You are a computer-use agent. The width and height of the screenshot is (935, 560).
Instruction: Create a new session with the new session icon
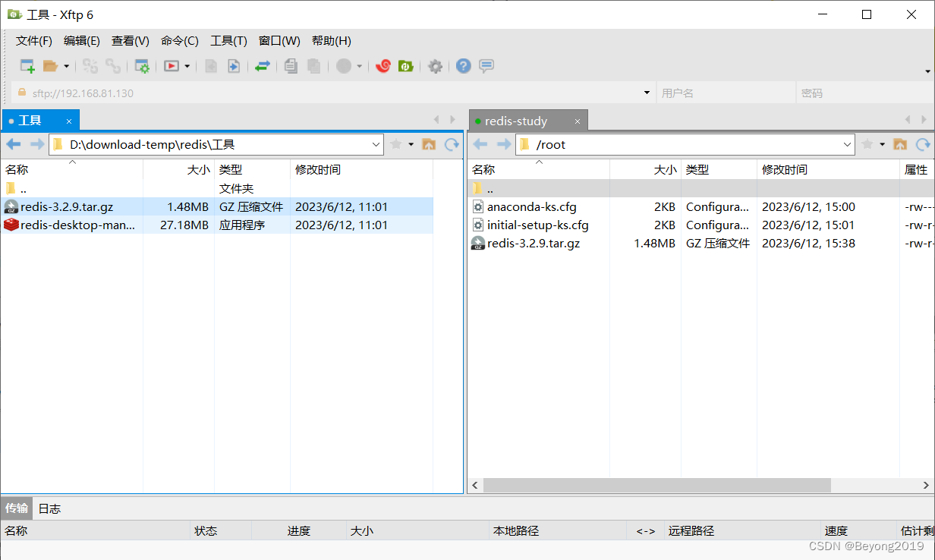(x=27, y=66)
